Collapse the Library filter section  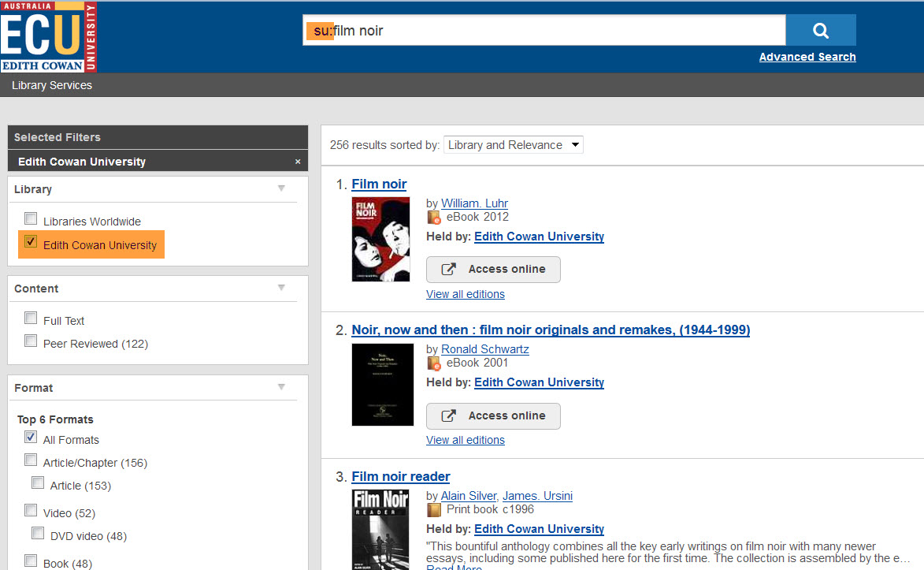point(281,189)
